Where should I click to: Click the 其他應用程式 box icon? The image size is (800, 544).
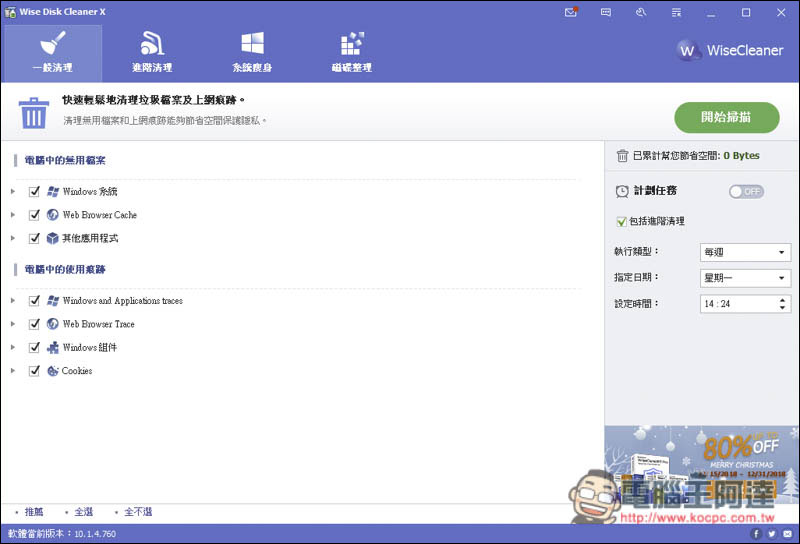coord(53,238)
